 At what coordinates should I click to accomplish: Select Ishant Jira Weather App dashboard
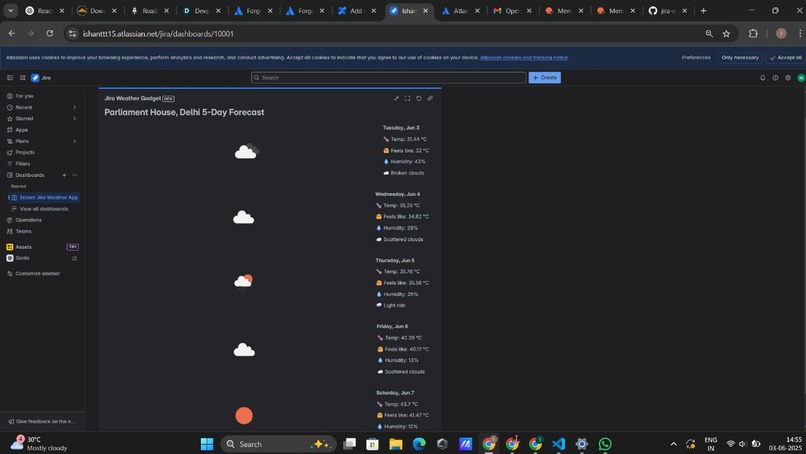click(x=44, y=197)
